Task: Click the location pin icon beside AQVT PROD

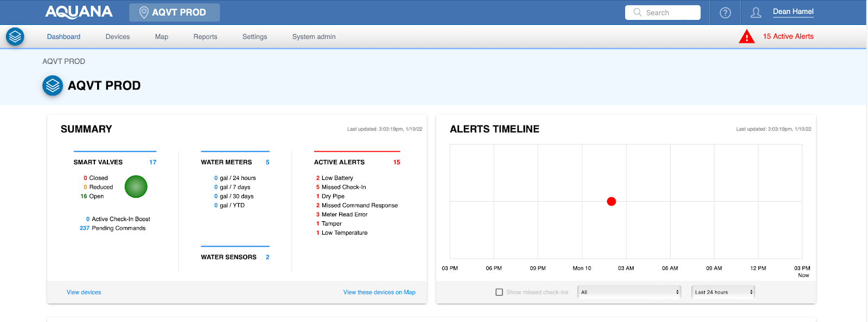Action: pyautogui.click(x=144, y=12)
